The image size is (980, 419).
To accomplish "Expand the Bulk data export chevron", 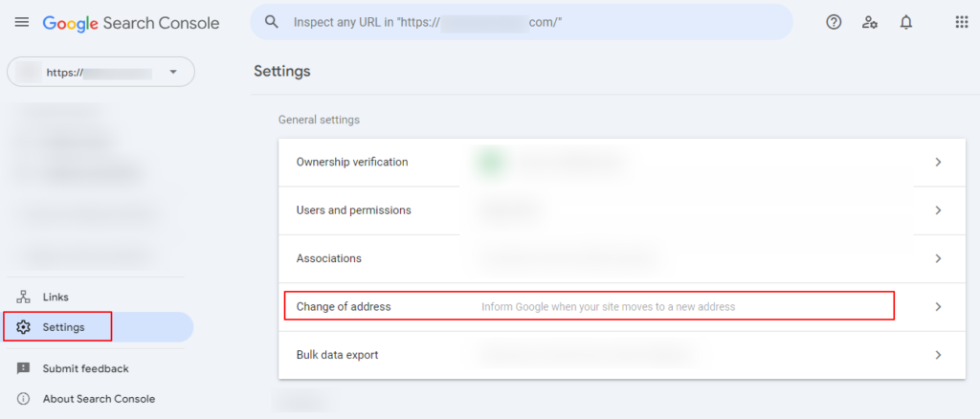I will point(938,355).
